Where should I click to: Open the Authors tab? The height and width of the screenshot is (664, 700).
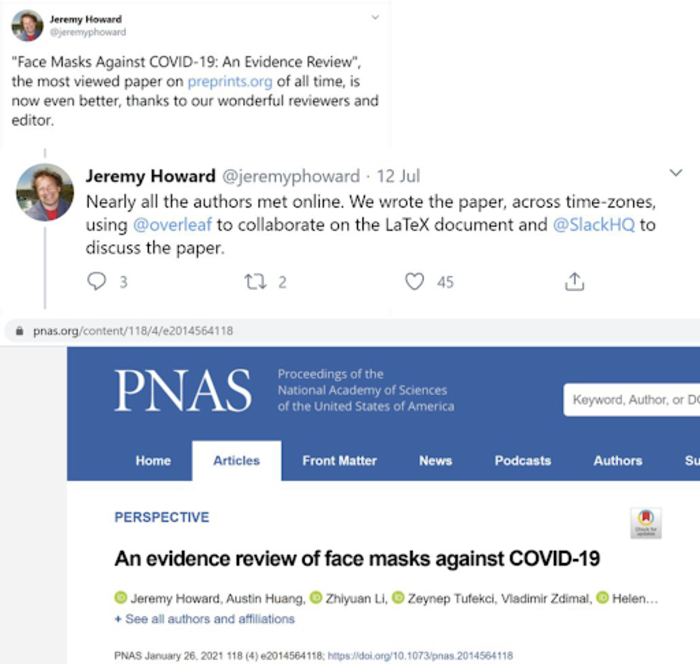point(618,461)
